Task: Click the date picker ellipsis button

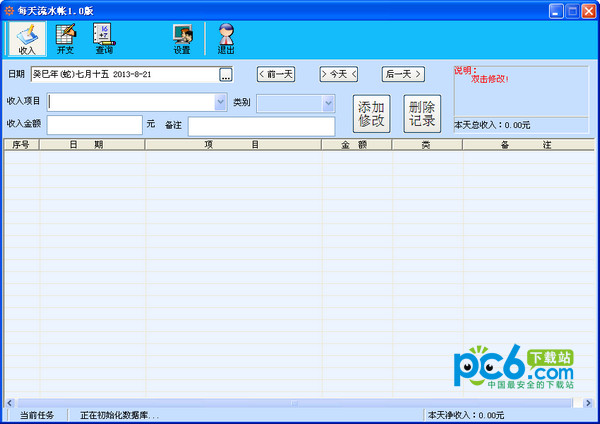Action: point(226,74)
